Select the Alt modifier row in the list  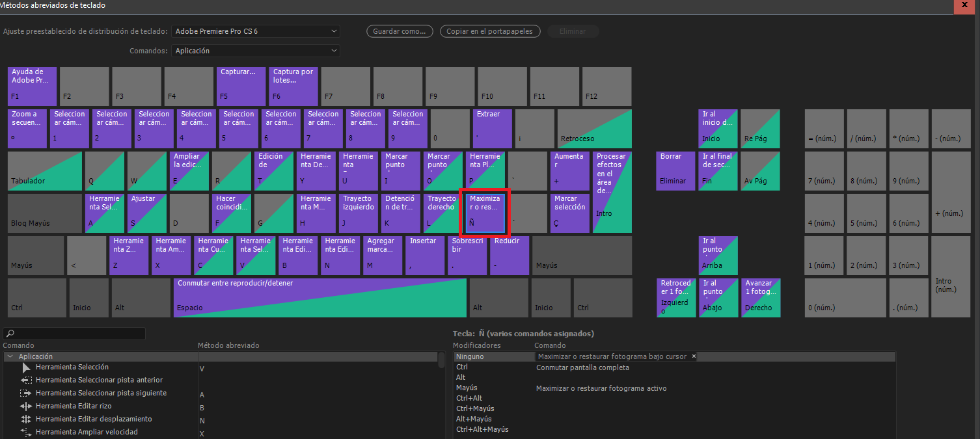[x=674, y=377]
